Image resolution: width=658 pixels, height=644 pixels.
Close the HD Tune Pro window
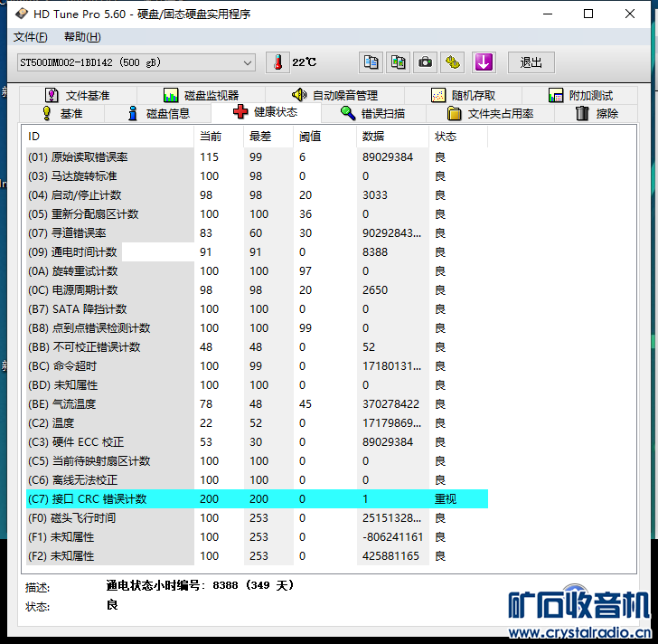click(x=629, y=14)
